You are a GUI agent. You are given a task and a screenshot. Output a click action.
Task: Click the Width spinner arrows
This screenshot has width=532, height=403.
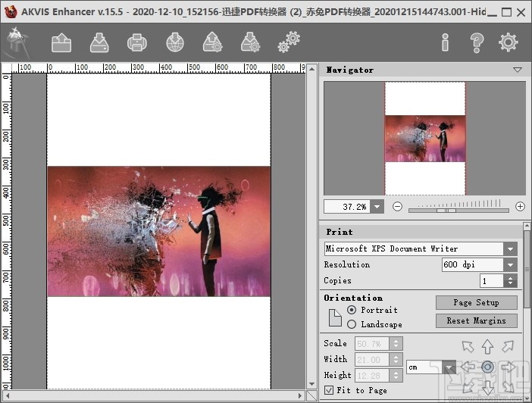coord(396,360)
